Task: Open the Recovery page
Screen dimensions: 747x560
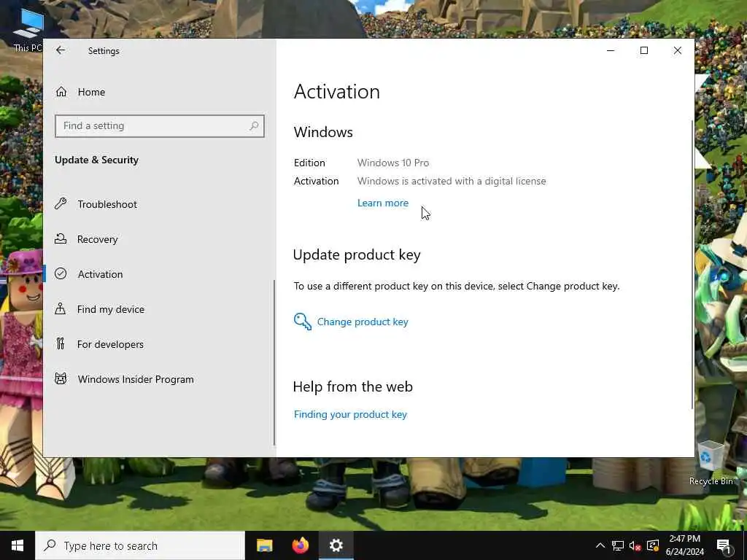Action: pyautogui.click(x=97, y=239)
